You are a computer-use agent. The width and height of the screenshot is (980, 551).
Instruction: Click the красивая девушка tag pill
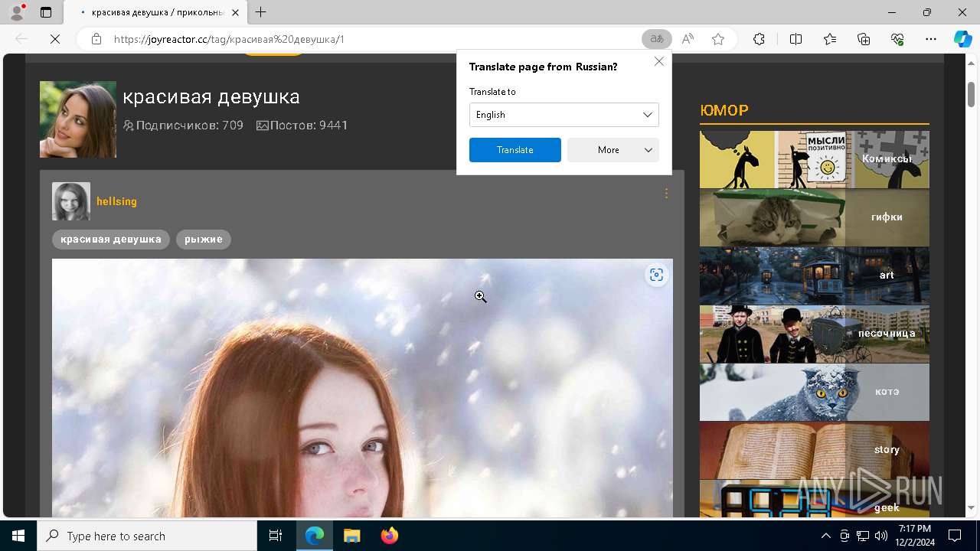click(x=111, y=240)
